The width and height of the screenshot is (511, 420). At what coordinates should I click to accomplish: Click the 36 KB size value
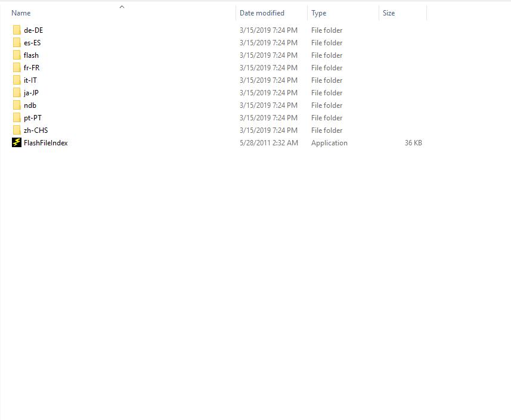(x=413, y=143)
